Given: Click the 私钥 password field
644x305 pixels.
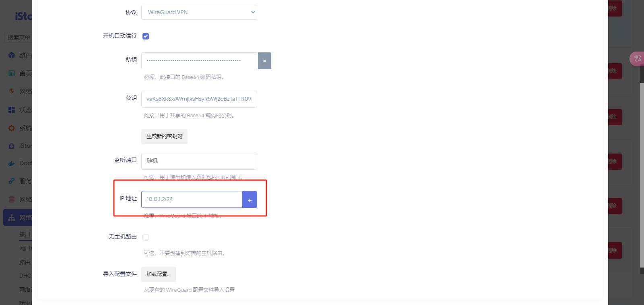Looking at the screenshot, I should [x=199, y=61].
